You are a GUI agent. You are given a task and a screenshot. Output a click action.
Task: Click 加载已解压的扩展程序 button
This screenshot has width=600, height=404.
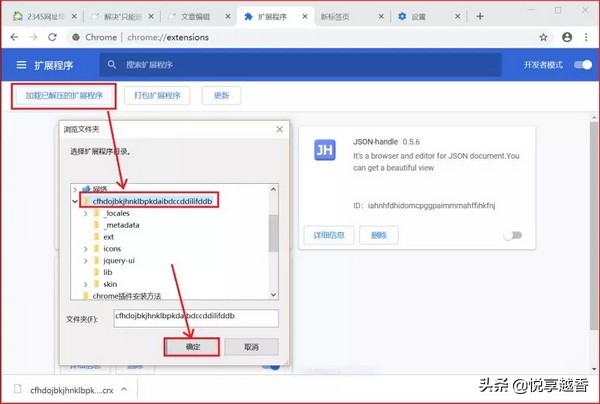tap(64, 96)
